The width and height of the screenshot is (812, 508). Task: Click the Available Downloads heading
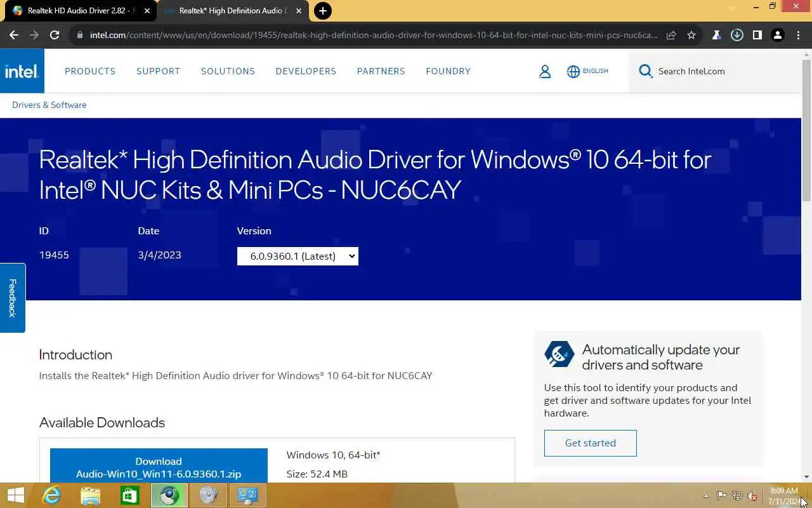102,422
